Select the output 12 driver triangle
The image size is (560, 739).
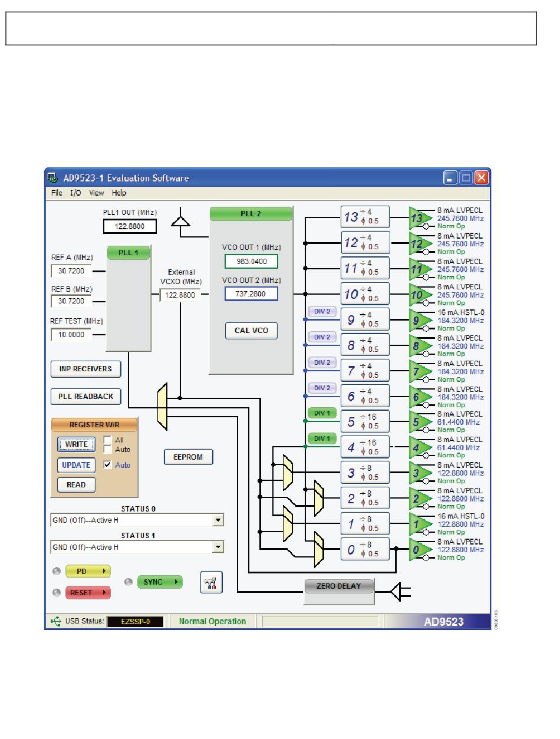[x=420, y=243]
